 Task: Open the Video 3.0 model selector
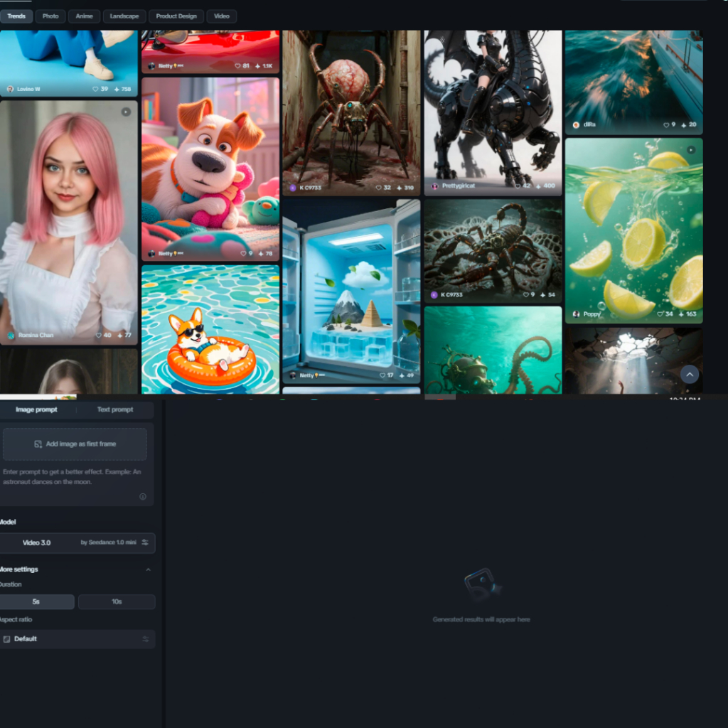click(x=77, y=542)
